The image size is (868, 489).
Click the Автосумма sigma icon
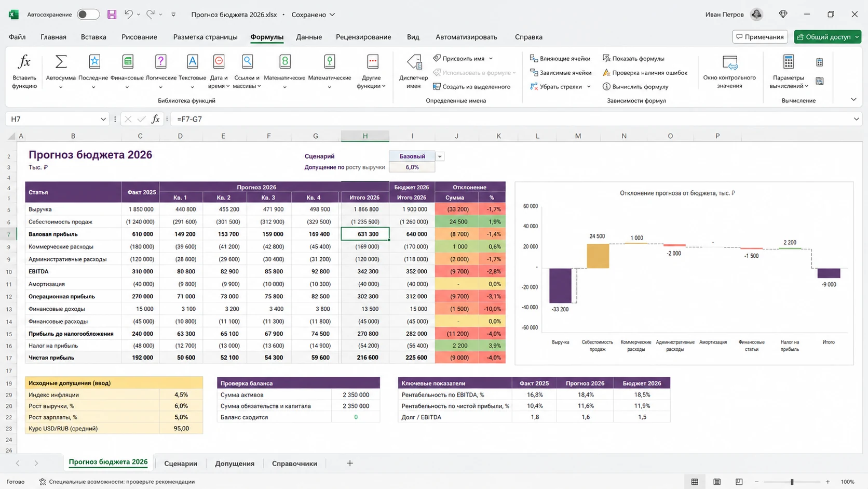pos(61,62)
